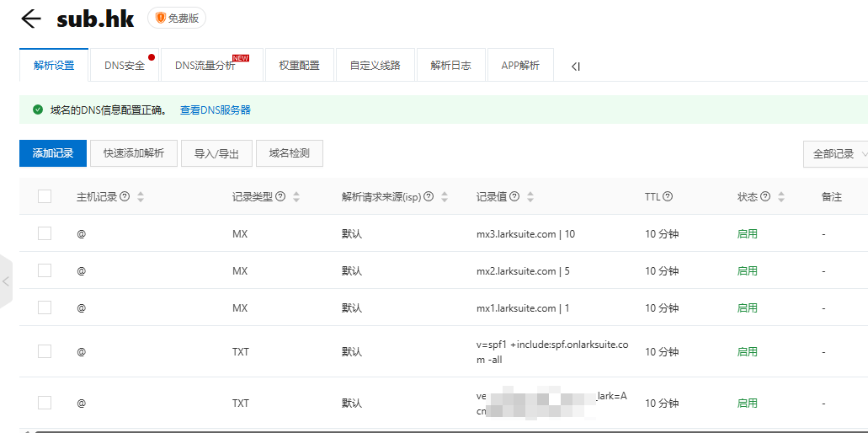
Task: Click the sub.hk domain title
Action: pos(95,19)
